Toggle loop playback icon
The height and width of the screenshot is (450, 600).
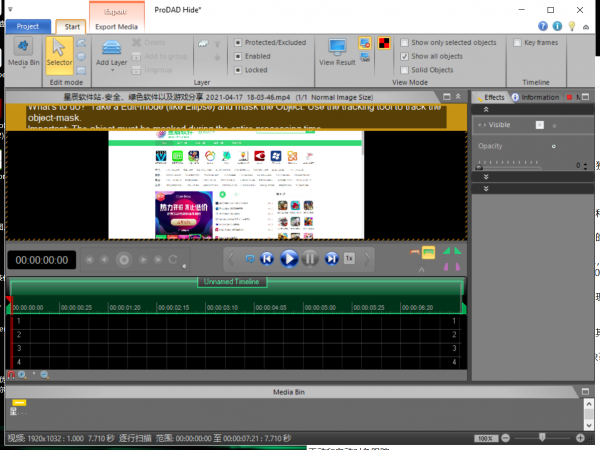tap(250, 259)
